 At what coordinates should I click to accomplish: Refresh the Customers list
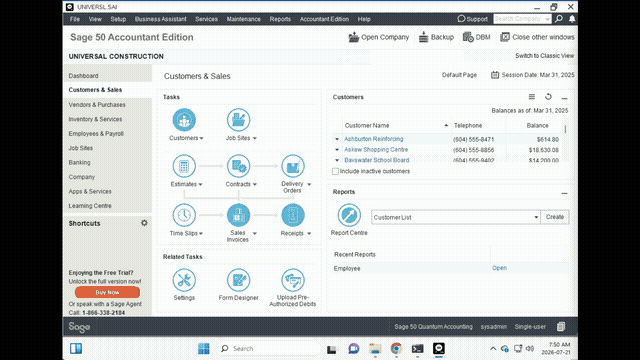click(x=548, y=97)
